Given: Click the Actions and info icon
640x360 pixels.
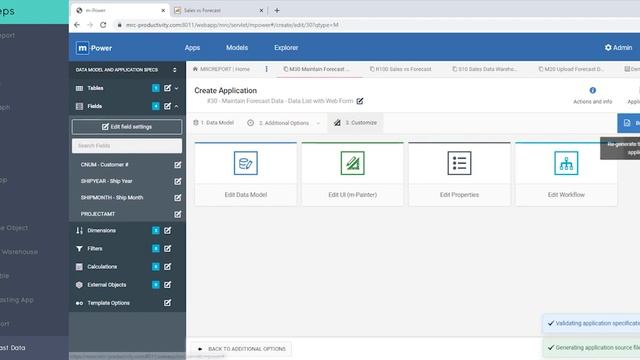Looking at the screenshot, I should [x=593, y=90].
